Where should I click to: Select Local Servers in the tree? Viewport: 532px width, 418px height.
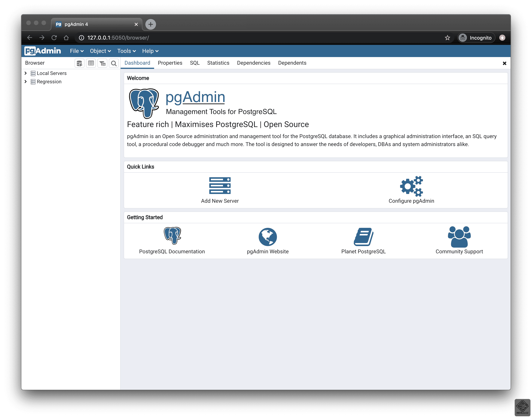coord(52,73)
